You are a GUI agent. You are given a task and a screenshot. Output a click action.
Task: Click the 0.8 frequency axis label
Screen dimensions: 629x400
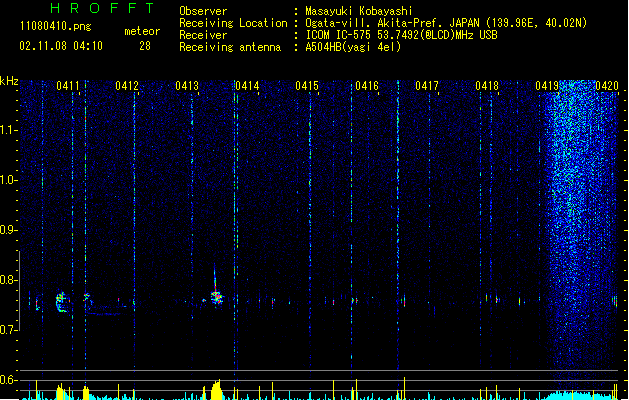[x=9, y=280]
